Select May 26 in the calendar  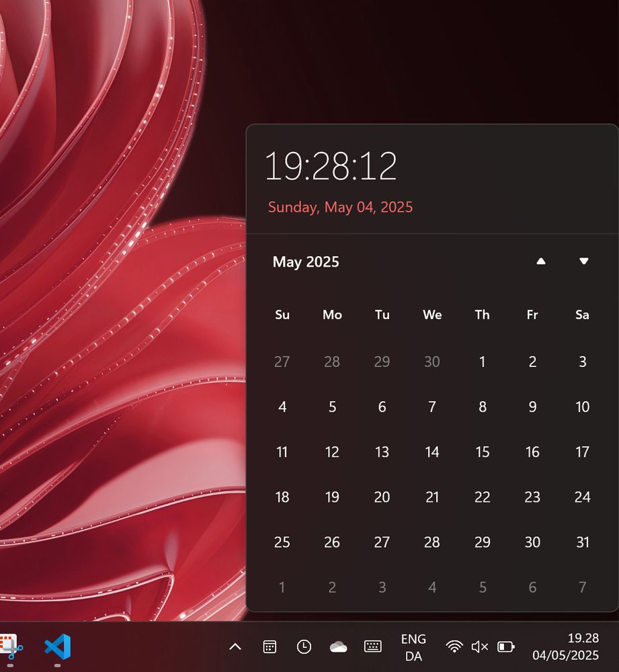332,542
